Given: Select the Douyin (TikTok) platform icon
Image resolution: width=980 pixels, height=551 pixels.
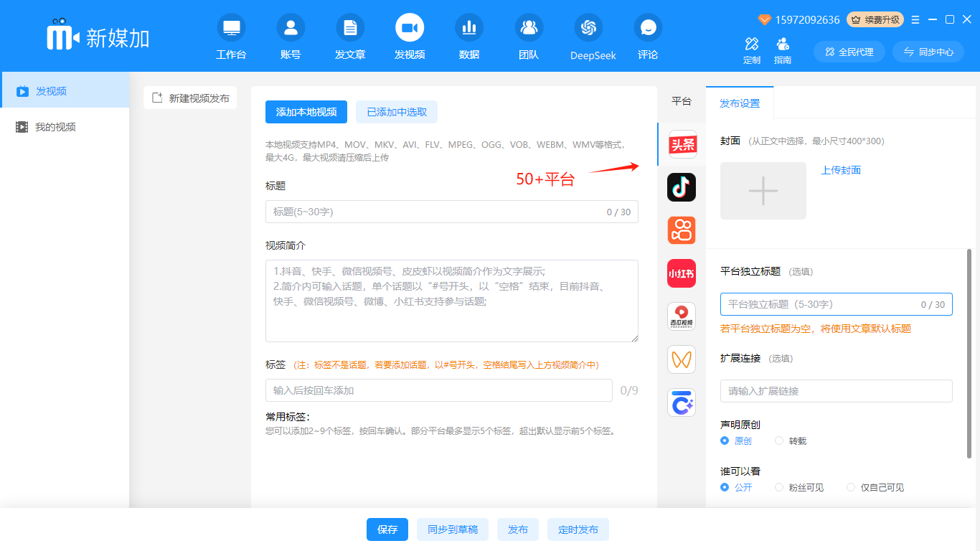Looking at the screenshot, I should coord(682,187).
